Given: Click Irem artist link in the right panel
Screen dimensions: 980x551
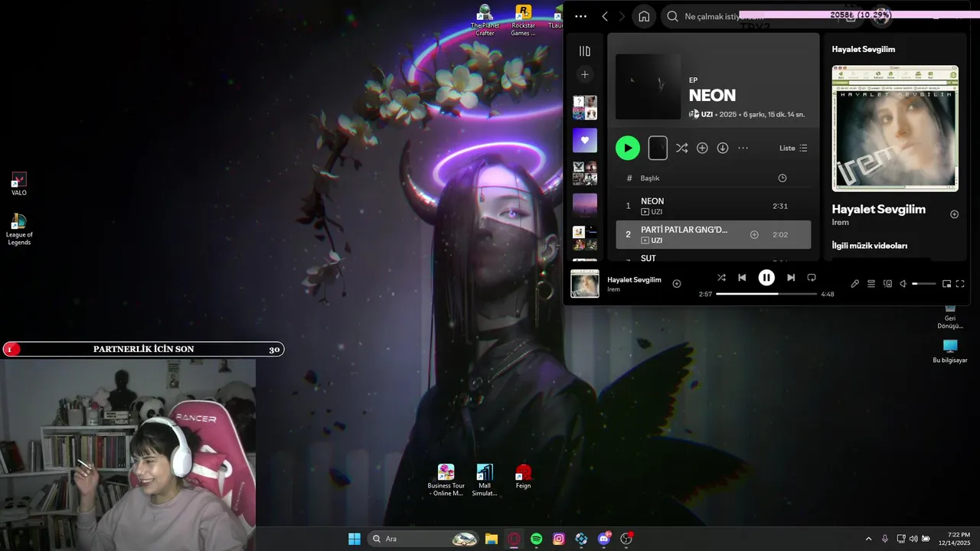Looking at the screenshot, I should point(841,222).
